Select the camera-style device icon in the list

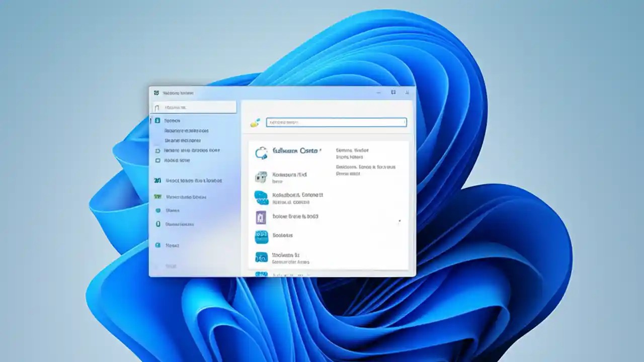point(261,177)
